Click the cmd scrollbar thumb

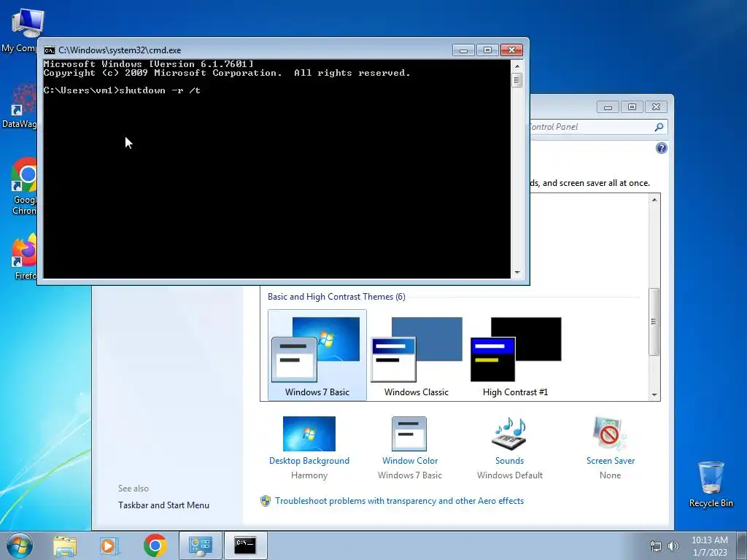click(x=517, y=80)
